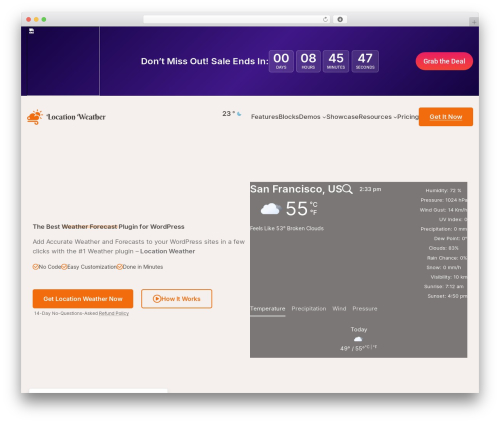Select the Temperature tab
The height and width of the screenshot is (423, 500).
(268, 309)
